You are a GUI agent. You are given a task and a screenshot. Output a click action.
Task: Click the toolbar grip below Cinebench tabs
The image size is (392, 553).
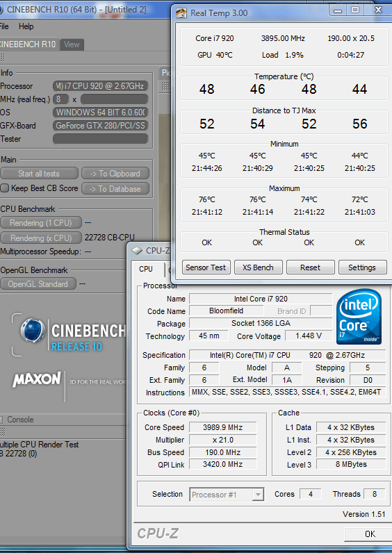(3, 58)
